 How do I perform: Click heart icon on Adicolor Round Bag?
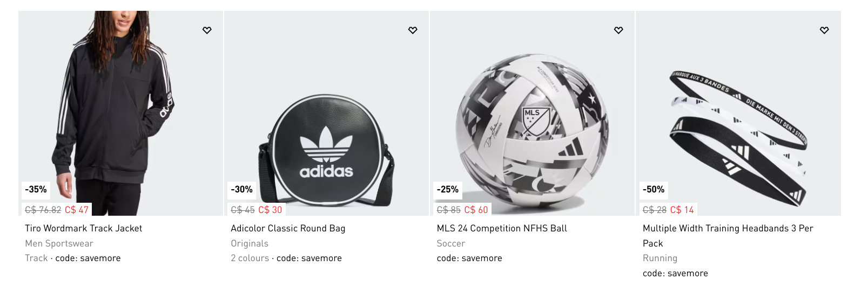pos(413,30)
